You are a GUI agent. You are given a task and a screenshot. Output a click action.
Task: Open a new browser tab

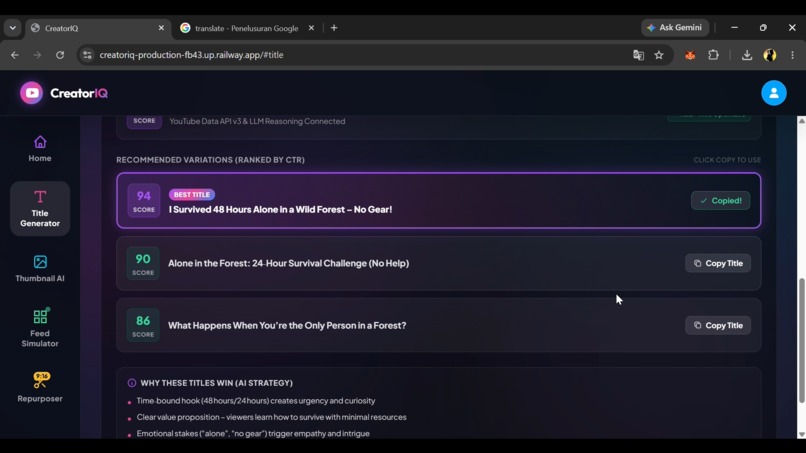(x=334, y=28)
